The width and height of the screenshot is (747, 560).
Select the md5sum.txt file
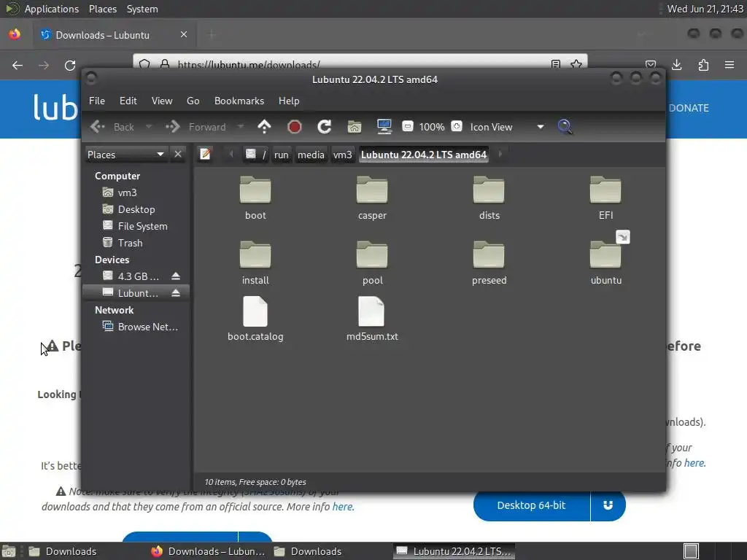point(372,319)
